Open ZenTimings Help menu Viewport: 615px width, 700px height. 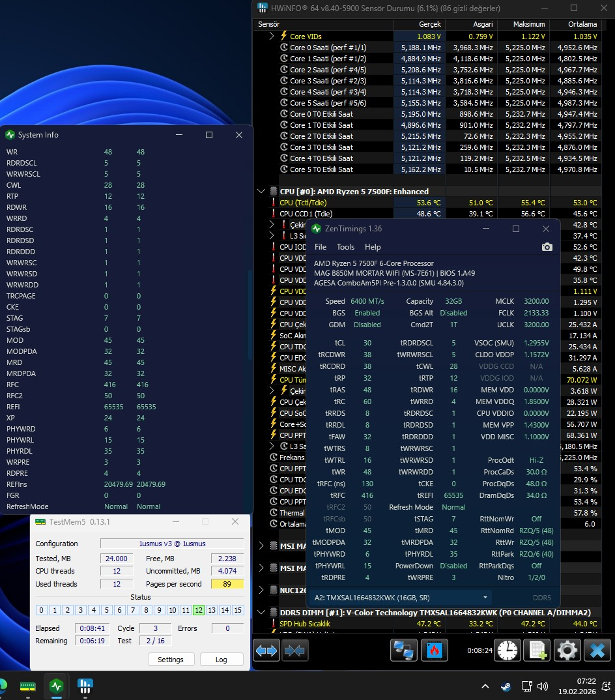pos(373,247)
